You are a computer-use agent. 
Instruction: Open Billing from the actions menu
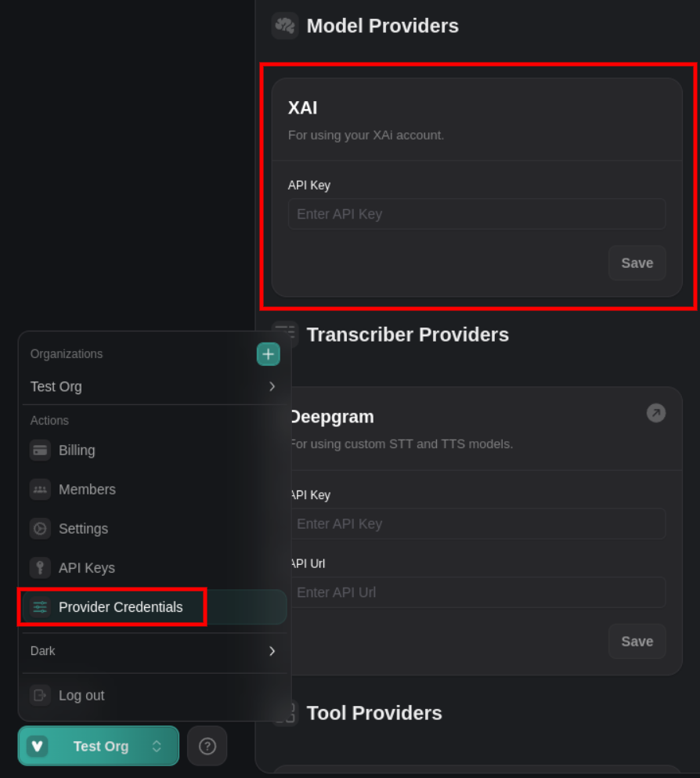(77, 451)
